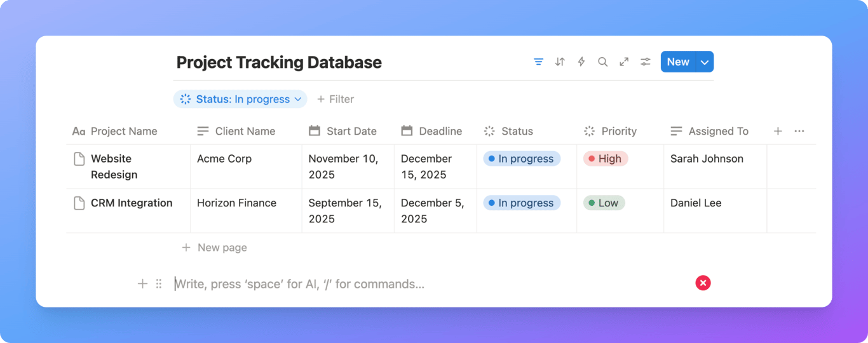Screen dimensions: 868x343
Task: Click the block drag handle icon
Action: tap(159, 284)
